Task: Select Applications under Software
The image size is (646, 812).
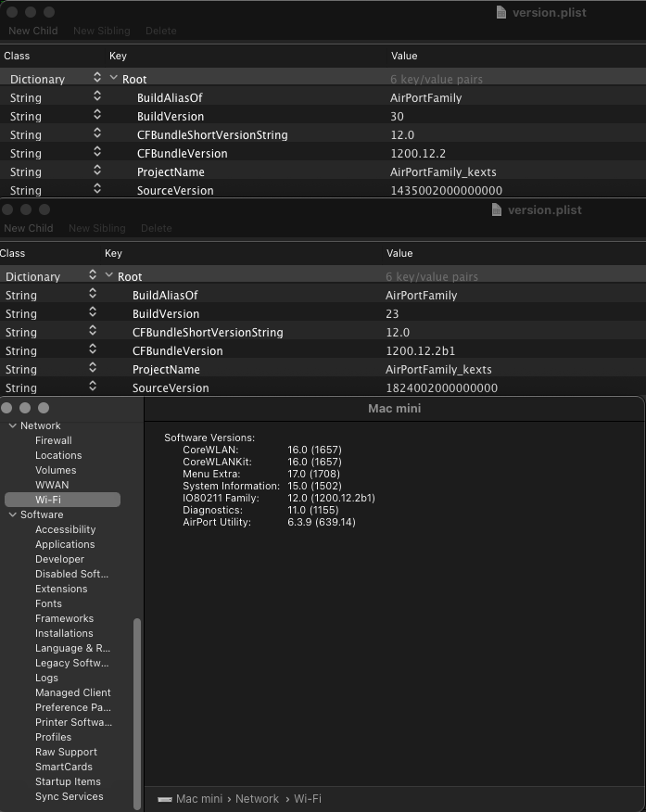Action: 65,544
